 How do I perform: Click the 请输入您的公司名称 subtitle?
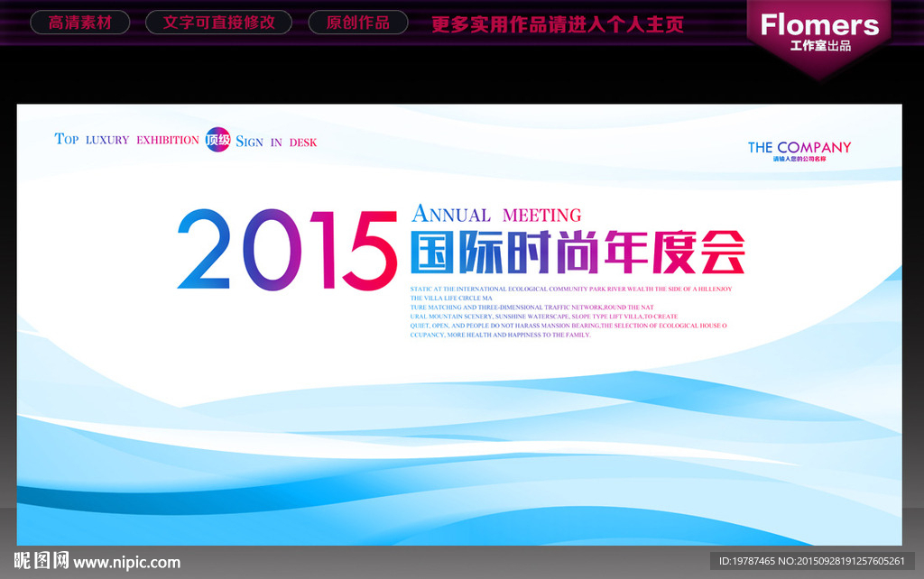(x=799, y=159)
